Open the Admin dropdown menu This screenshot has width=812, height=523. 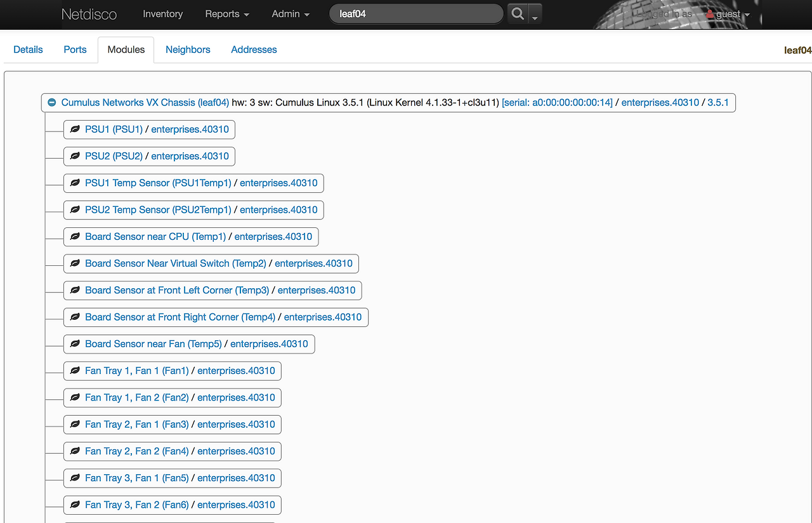[291, 14]
